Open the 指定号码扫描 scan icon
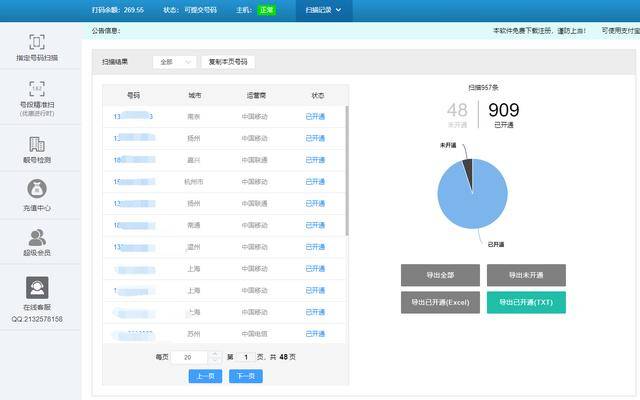The width and height of the screenshot is (640, 400). click(x=37, y=42)
